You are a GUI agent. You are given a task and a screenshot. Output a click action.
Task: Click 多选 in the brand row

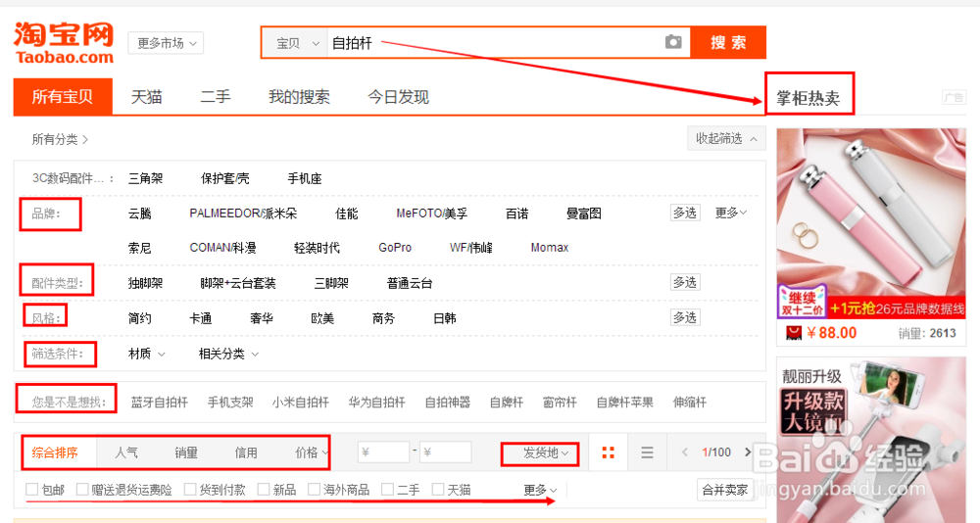tap(685, 214)
